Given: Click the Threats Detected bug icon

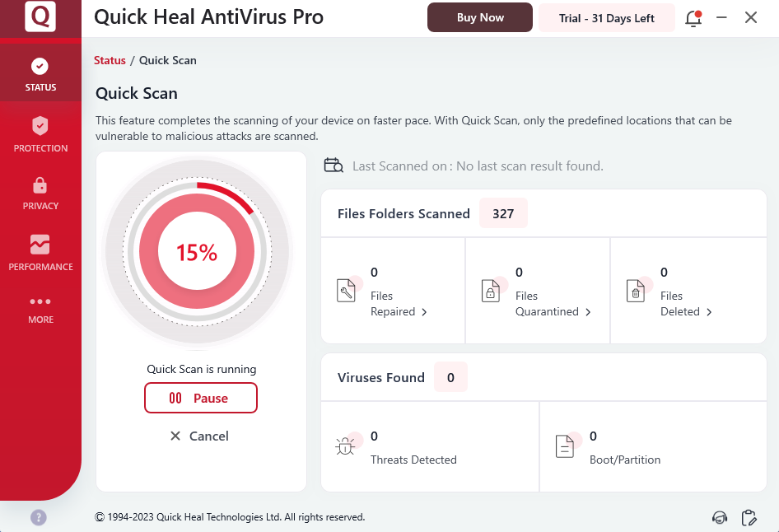Looking at the screenshot, I should (x=344, y=447).
